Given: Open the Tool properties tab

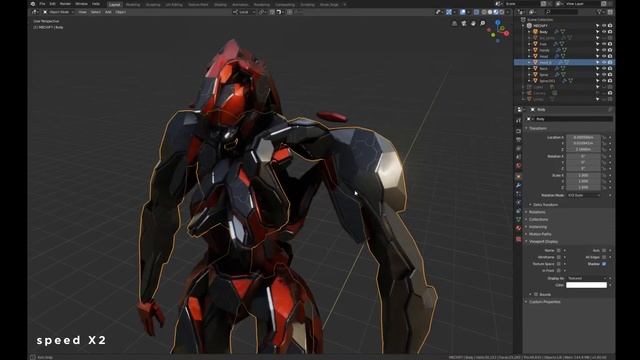Looking at the screenshot, I should click(519, 120).
